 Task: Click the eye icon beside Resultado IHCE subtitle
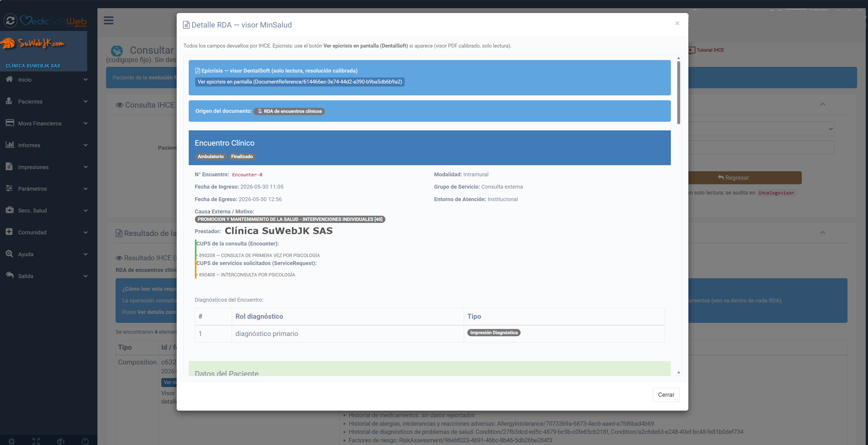[x=119, y=258]
